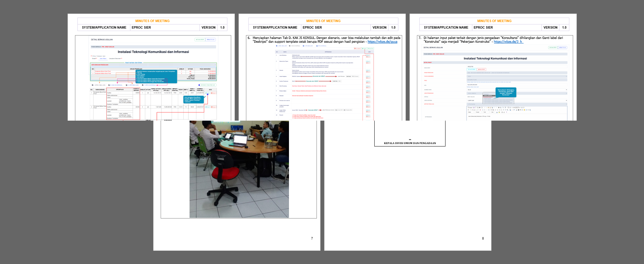Click the Ubah edit icon in first item row
The height and width of the screenshot is (264, 644).
207,93
